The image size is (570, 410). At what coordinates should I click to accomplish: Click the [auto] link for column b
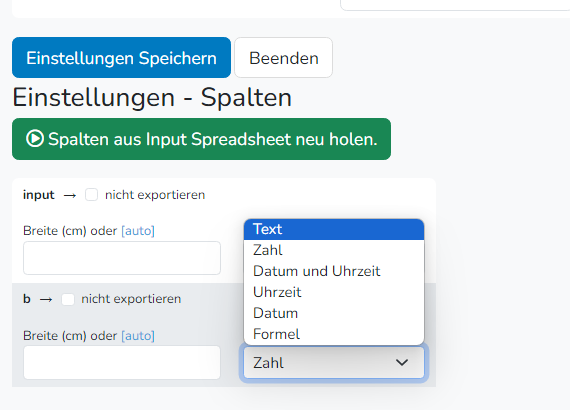pos(138,335)
